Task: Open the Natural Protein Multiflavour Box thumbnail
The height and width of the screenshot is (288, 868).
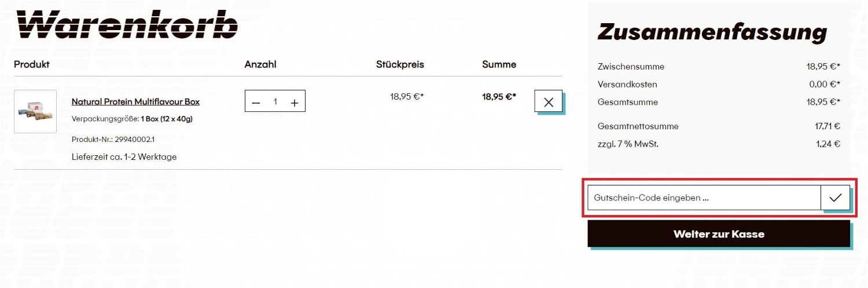Action: tap(35, 111)
